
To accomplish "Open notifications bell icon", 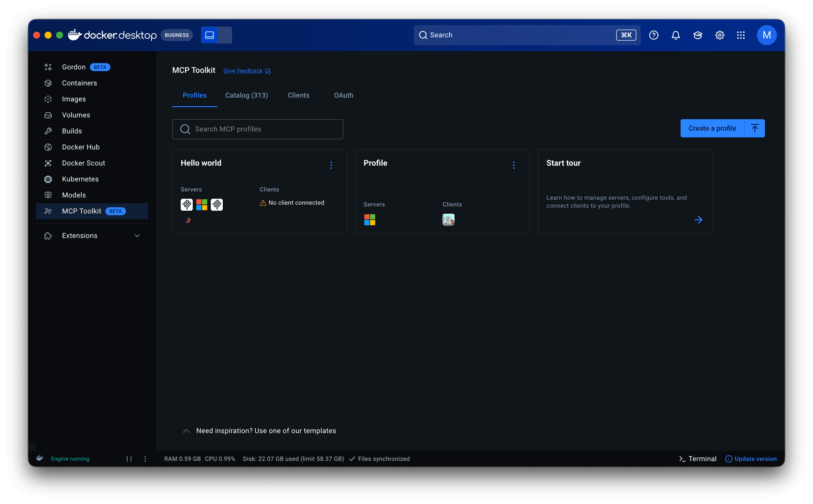I will point(675,35).
